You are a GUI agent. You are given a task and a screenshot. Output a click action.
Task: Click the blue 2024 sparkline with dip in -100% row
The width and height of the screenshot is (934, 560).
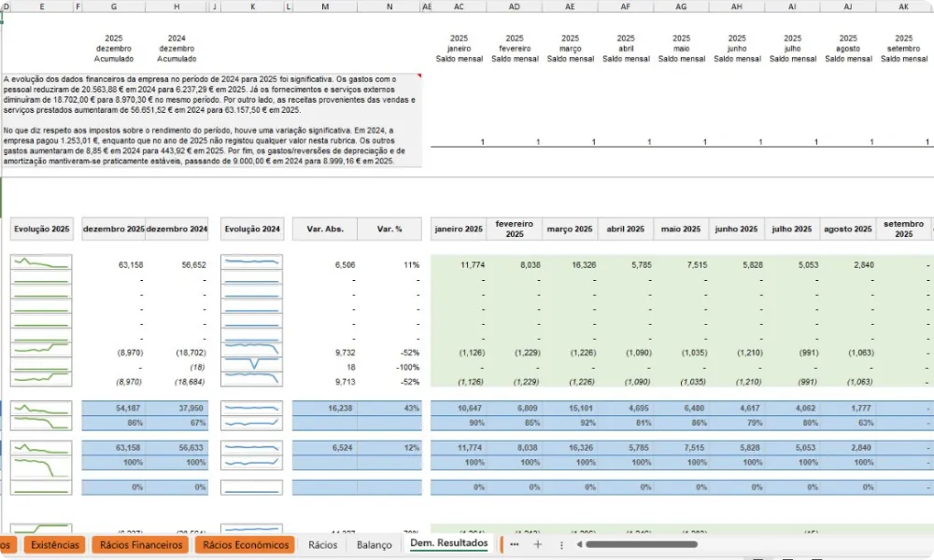252,364
